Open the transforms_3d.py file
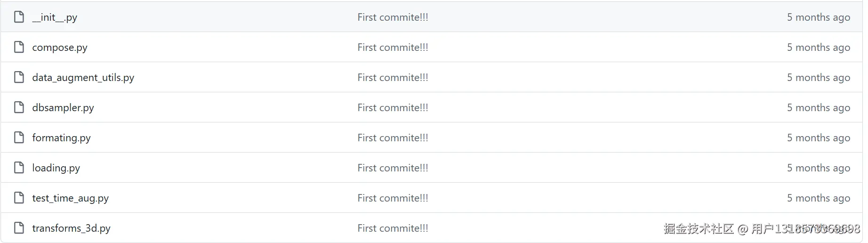The image size is (868, 243). [x=71, y=228]
